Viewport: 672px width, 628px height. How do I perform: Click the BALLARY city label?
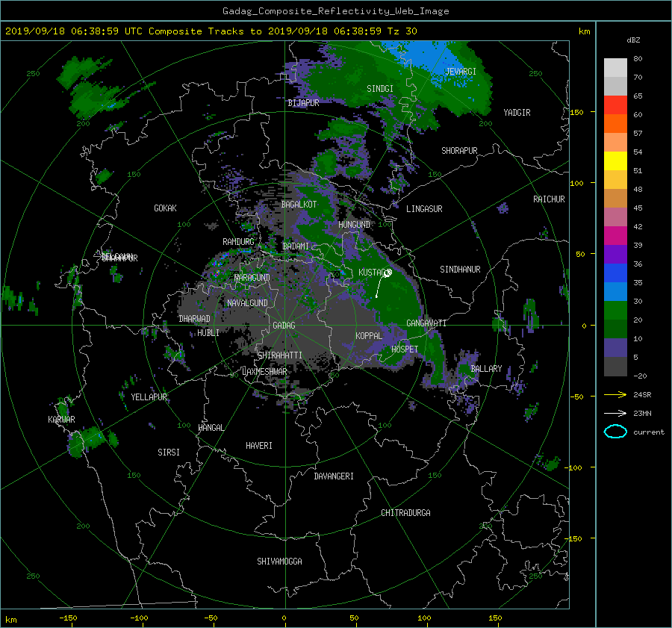pos(486,369)
